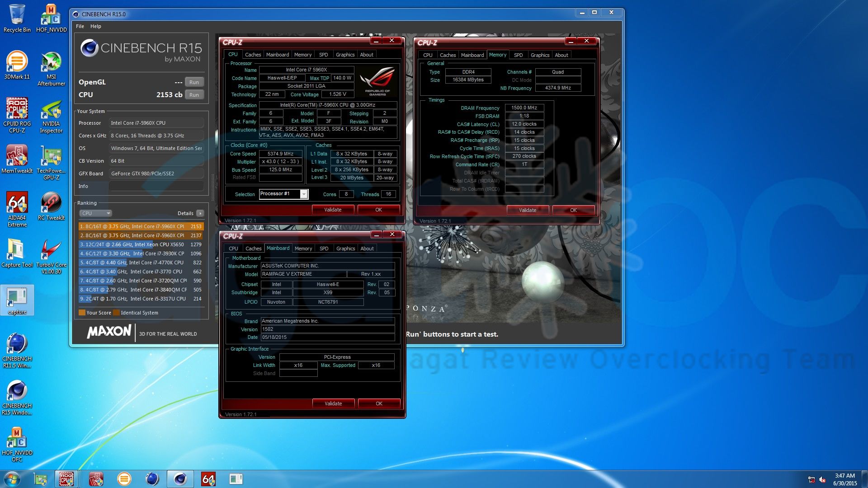Run the OpenGL benchmark

pyautogui.click(x=194, y=82)
